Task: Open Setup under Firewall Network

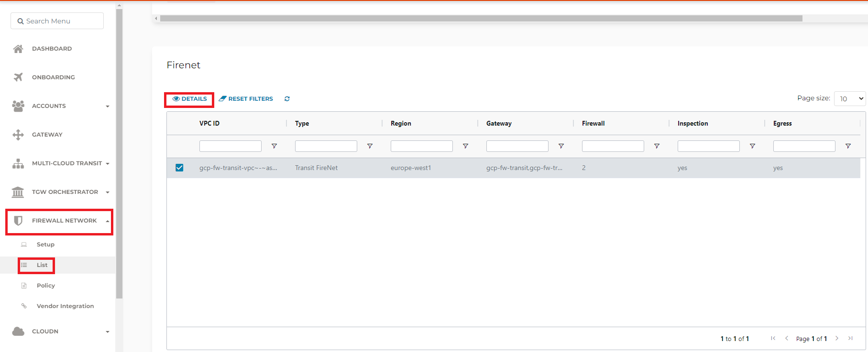Action: pos(45,245)
